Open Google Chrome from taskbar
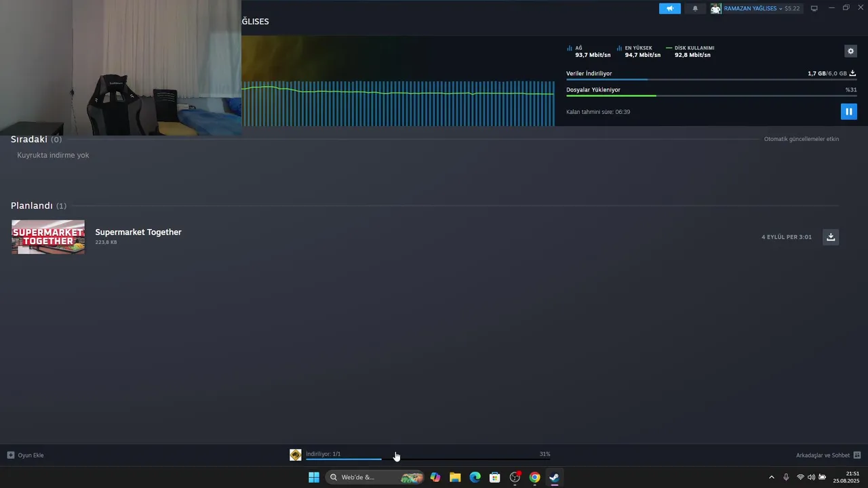Screen dimensions: 868x488 (x=534, y=477)
